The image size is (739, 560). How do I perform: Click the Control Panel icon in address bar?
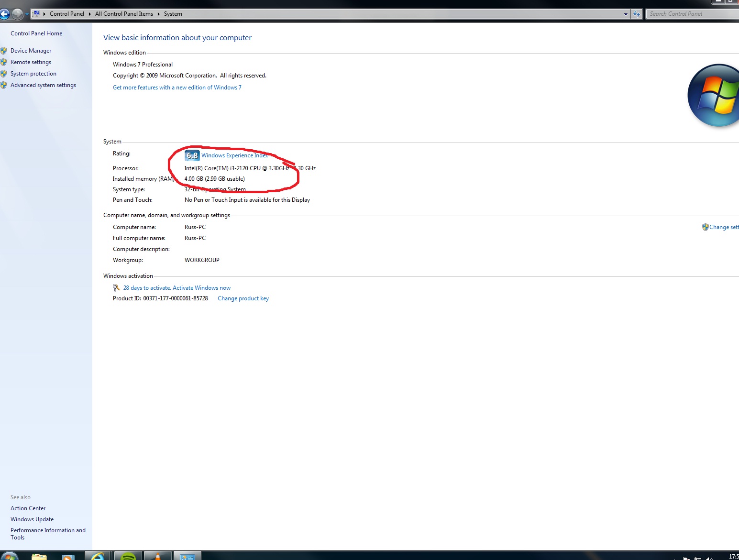36,14
